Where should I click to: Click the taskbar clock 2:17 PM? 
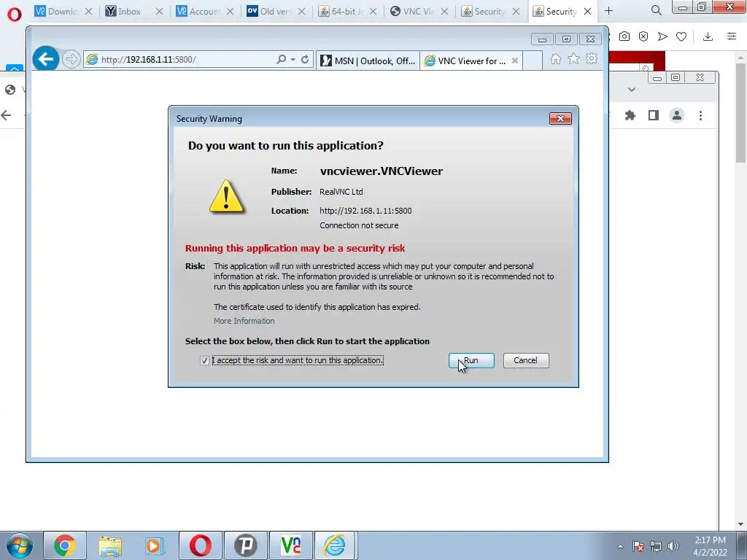(710, 540)
